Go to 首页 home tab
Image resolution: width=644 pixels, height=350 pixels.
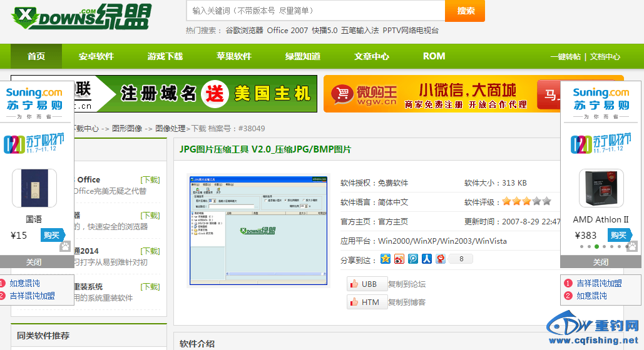click(x=36, y=56)
